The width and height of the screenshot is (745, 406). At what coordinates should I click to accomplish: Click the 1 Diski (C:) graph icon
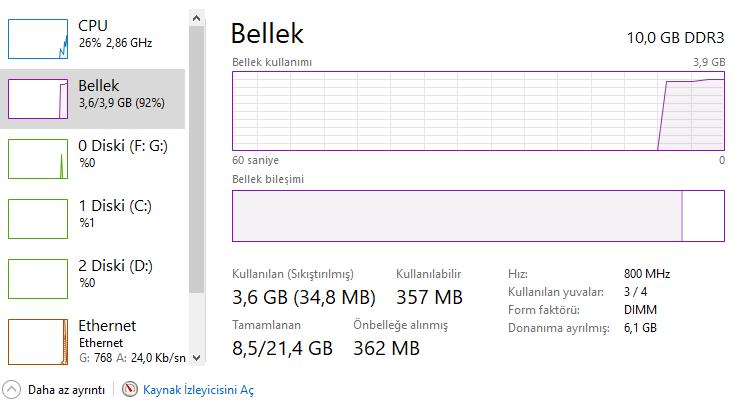38,218
